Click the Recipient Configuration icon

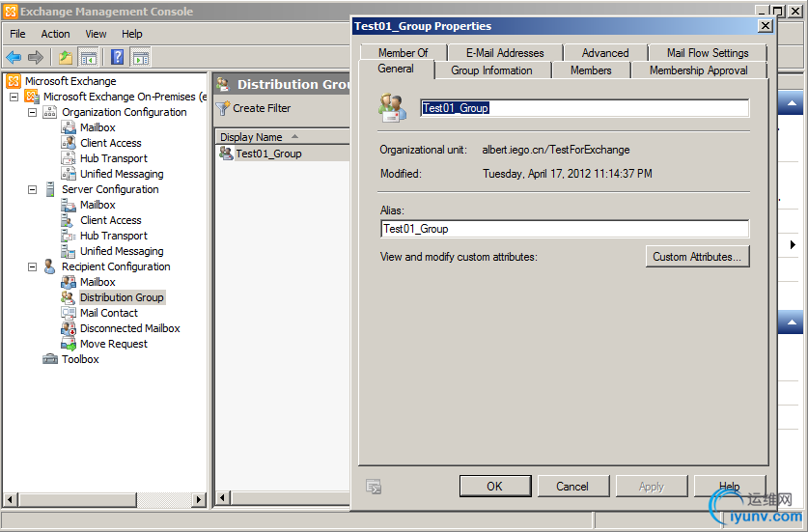coord(50,266)
